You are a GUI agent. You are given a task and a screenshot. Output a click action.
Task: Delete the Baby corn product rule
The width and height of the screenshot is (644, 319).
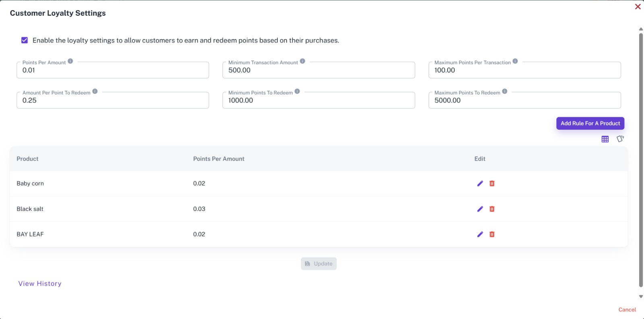[x=492, y=183]
